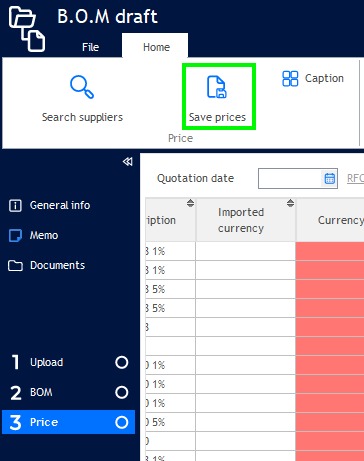This screenshot has height=461, width=364.
Task: Click the Currency column header
Action: pyautogui.click(x=330, y=220)
